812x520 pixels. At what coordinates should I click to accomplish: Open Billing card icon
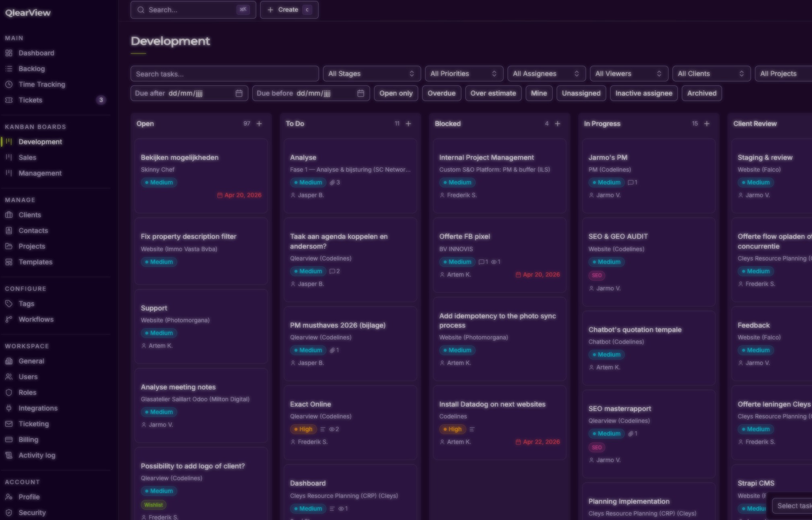pos(9,440)
